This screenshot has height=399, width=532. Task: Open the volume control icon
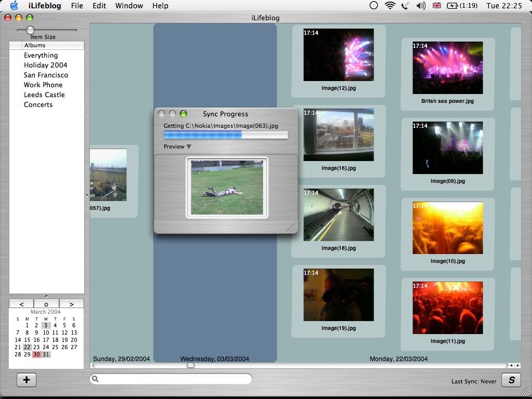click(x=421, y=6)
